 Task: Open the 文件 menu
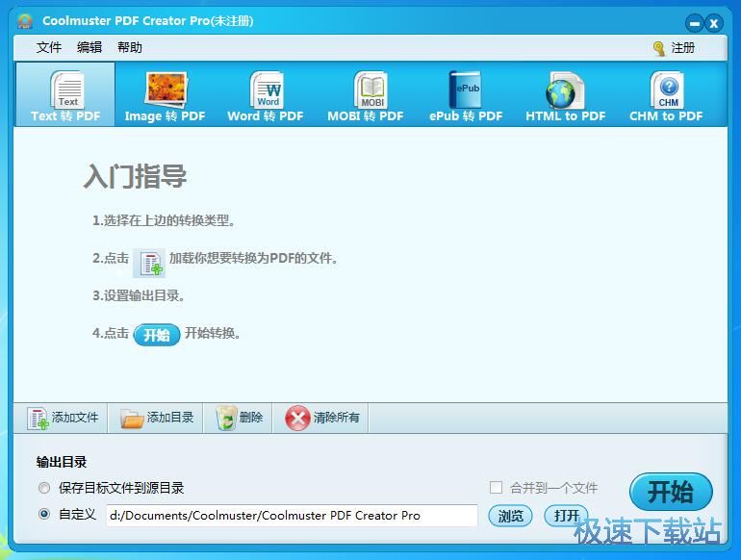pyautogui.click(x=49, y=47)
